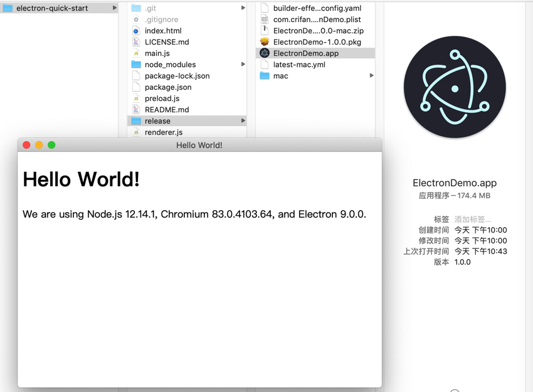Expand the release folder arrow
533x392 pixels.
click(243, 120)
